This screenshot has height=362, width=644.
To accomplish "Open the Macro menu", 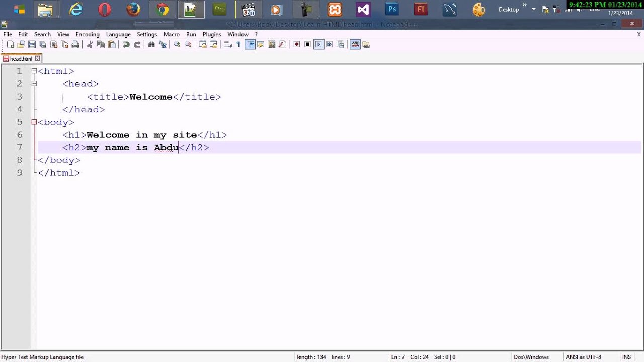I will point(172,34).
